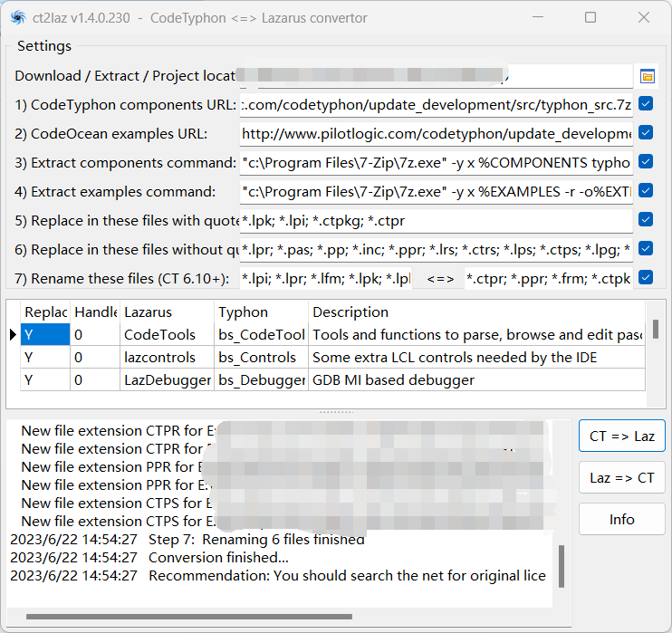Close the ct2laz window
672x633 pixels.
pyautogui.click(x=644, y=17)
